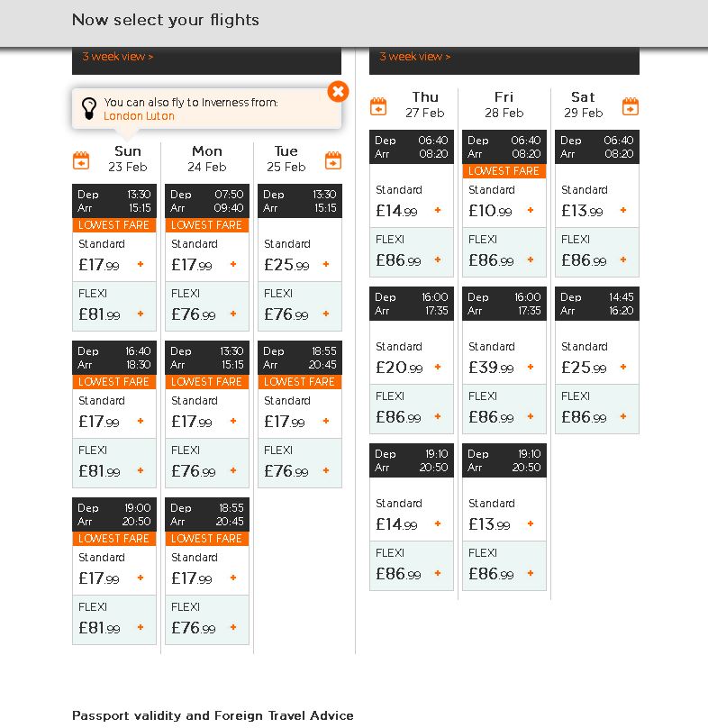Show earlier outbound dates before Sun 23 Feb
This screenshot has height=728, width=708.
(81, 161)
